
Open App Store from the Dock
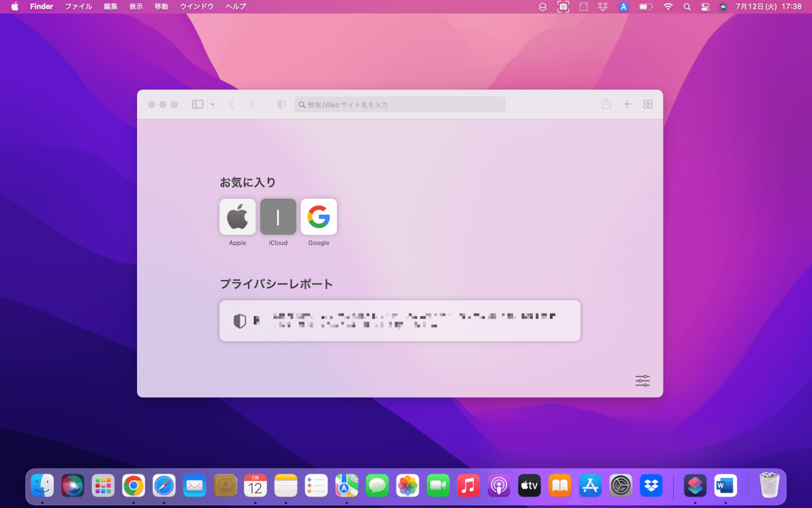(x=591, y=486)
